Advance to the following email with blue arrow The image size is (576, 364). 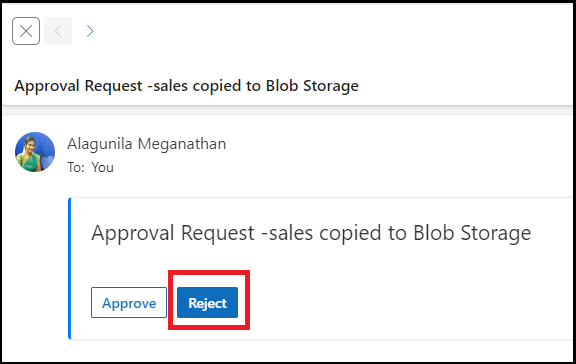90,31
